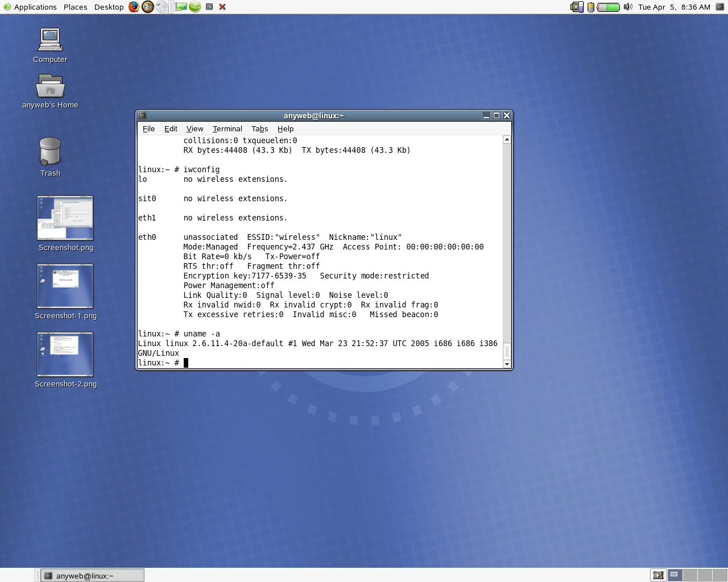
Task: Click the 'eth1' interface name
Action: point(147,218)
